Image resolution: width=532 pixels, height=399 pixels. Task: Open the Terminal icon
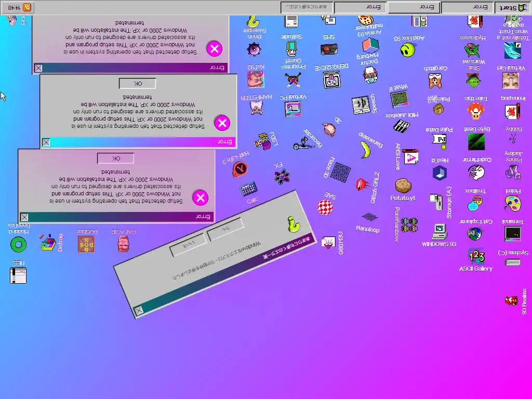point(512,234)
